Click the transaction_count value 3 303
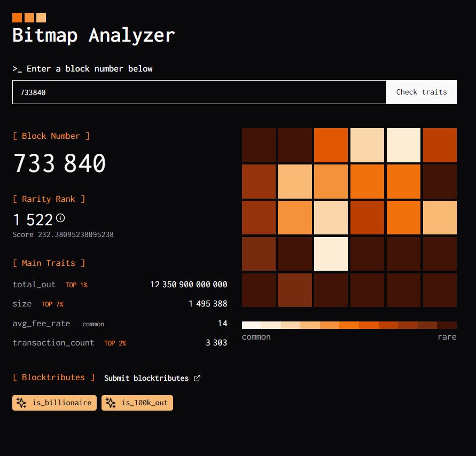 coord(216,343)
